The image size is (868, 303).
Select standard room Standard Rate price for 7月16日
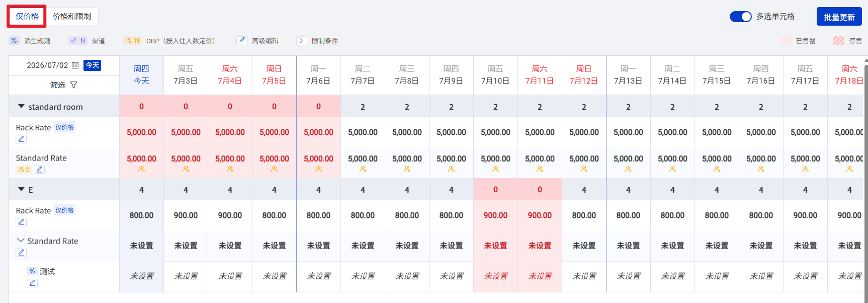click(x=761, y=159)
